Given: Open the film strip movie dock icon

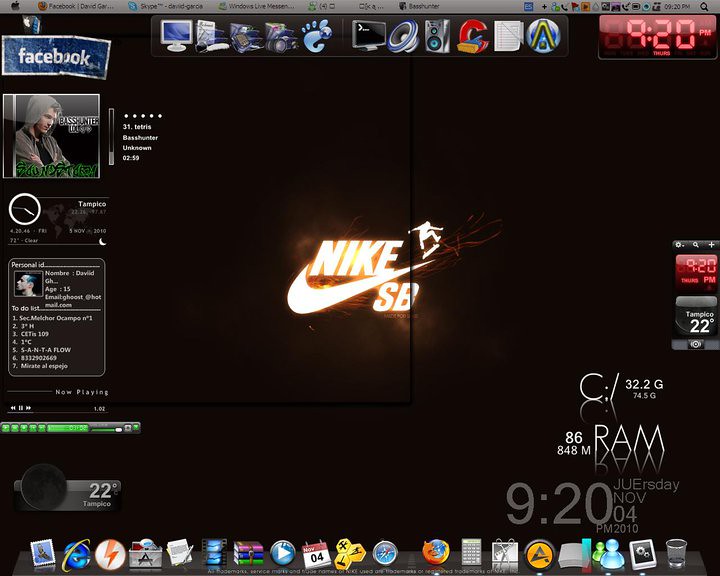Looking at the screenshot, I should (x=214, y=553).
